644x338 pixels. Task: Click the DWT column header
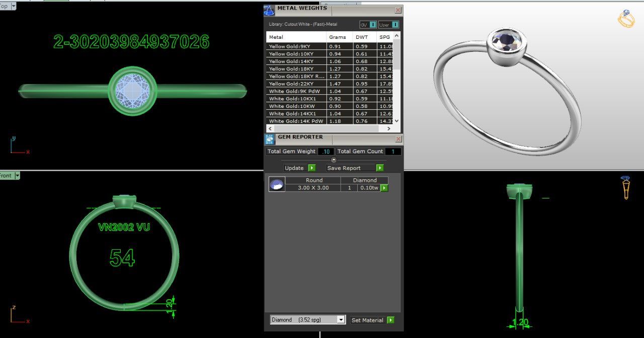[365, 37]
